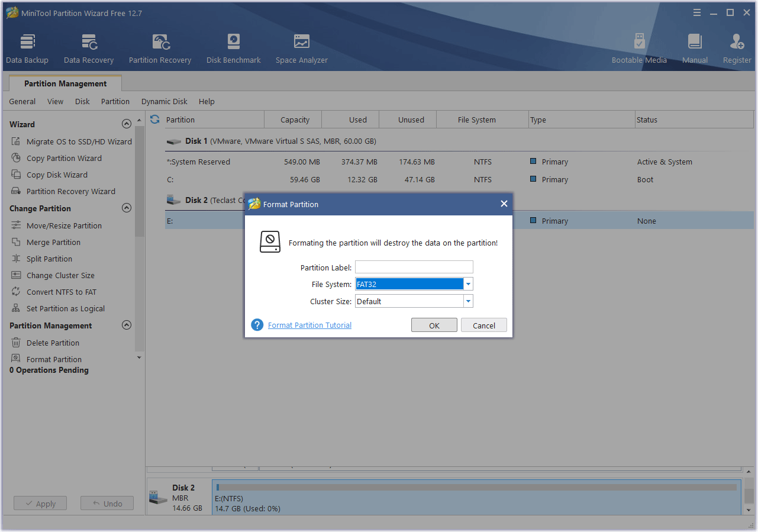Viewport: 758px width, 532px height.
Task: Select the Disk 2 icon in the disk map
Action: point(158,498)
